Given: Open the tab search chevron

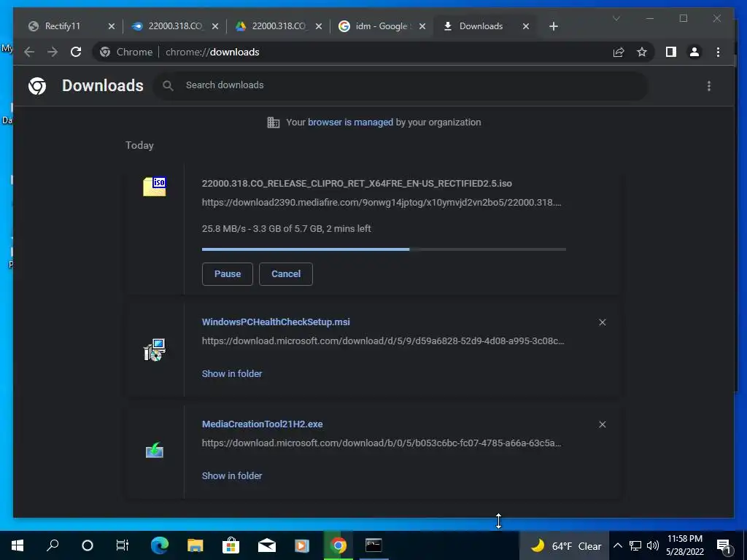Looking at the screenshot, I should point(616,18).
